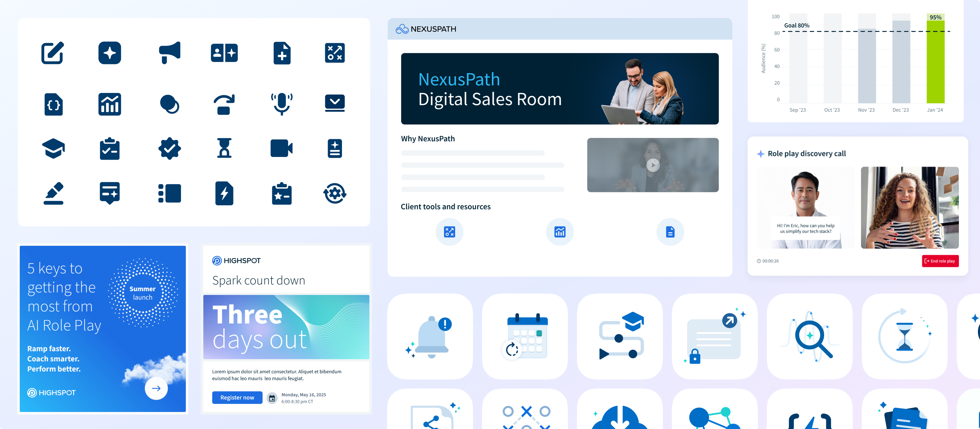The image size is (980, 429).
Task: Click the Register now button
Action: (x=237, y=397)
